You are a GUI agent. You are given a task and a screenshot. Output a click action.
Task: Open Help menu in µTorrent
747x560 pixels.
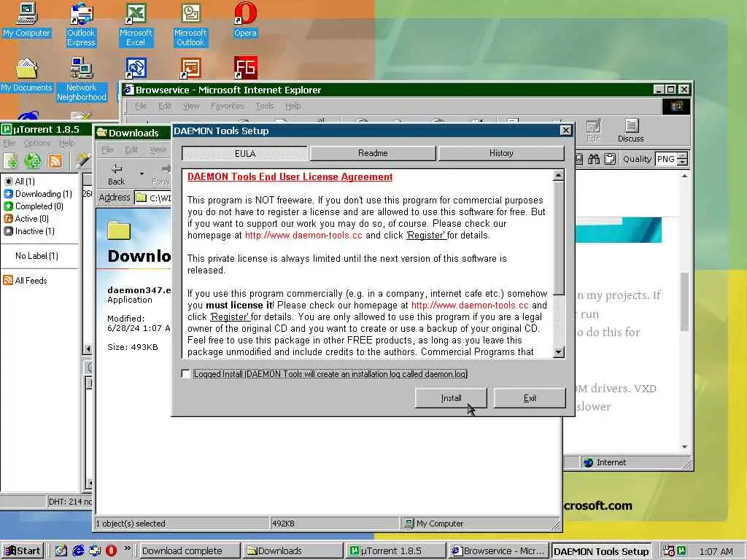[x=66, y=143]
